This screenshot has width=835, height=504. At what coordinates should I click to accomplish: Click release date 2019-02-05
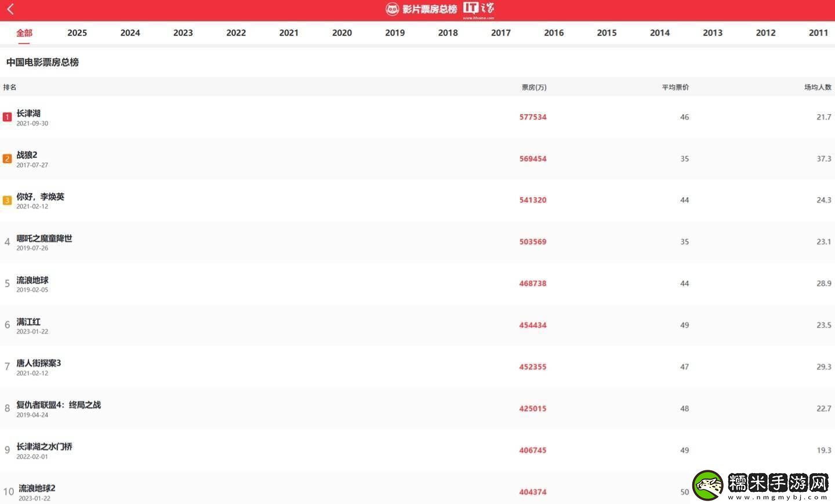32,290
